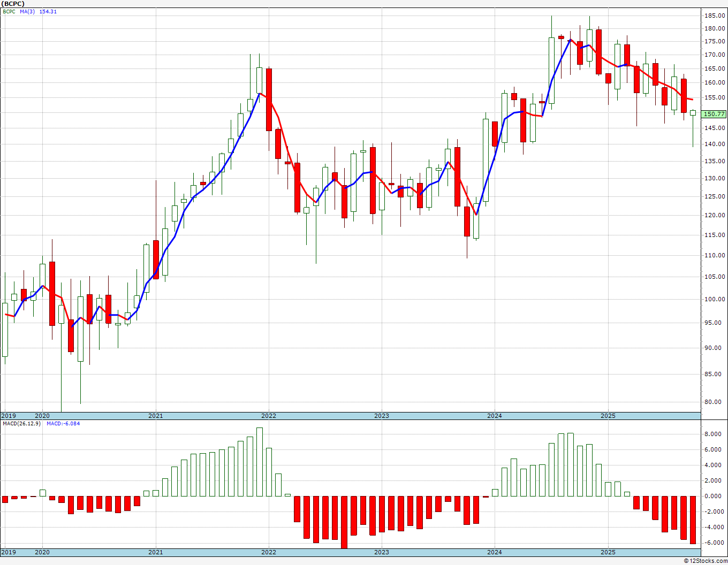
Task: Click the -2.000 MACD axis tick
Action: coord(715,511)
